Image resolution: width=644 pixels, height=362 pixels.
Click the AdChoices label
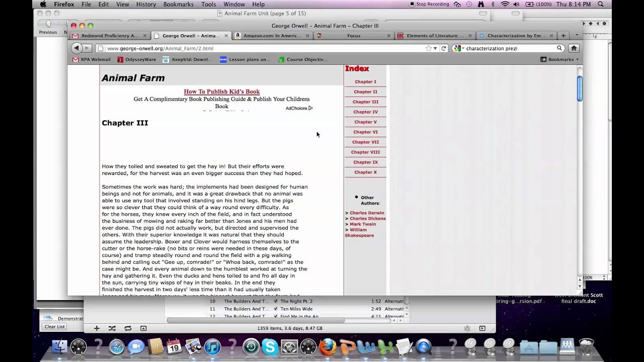pos(299,108)
